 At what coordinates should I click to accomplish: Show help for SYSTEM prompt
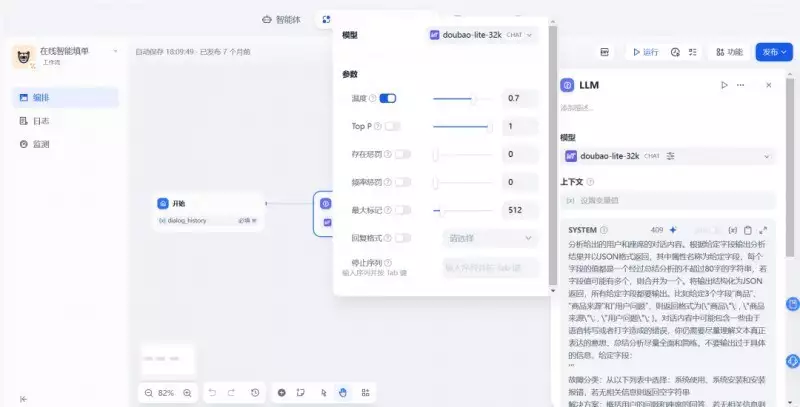[604, 230]
